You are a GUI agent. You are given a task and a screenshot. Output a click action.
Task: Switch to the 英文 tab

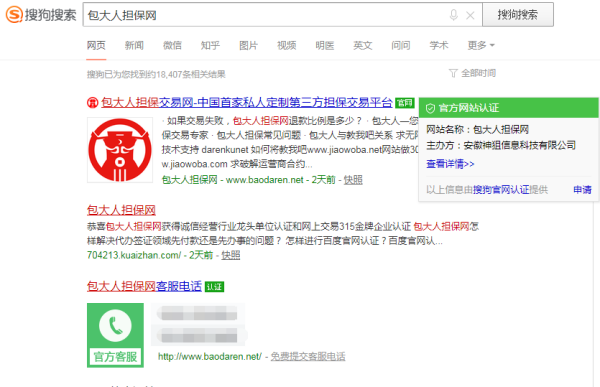pyautogui.click(x=363, y=45)
